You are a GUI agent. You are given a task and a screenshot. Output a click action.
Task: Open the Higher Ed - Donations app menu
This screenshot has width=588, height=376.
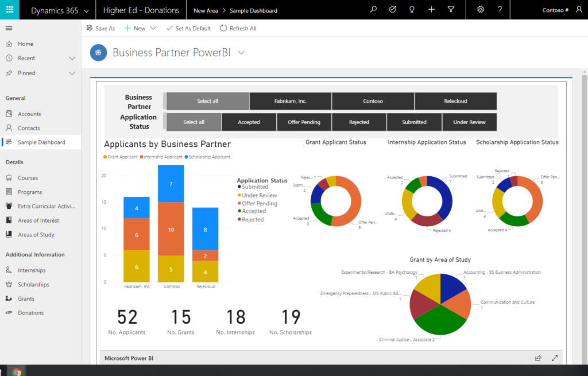pos(141,10)
